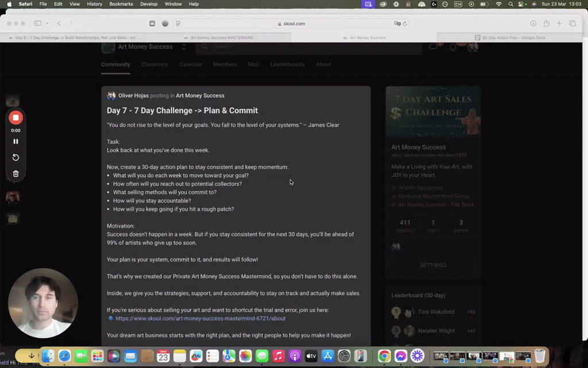The height and width of the screenshot is (368, 588).
Task: Open Calendar icon showing 23 in Dock
Action: pos(163,356)
